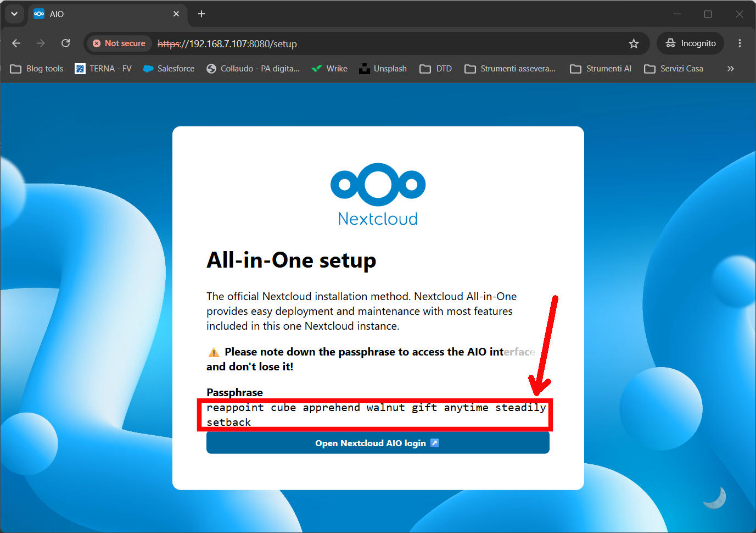Click the Collaudo globe icon
The image size is (756, 533).
point(211,69)
